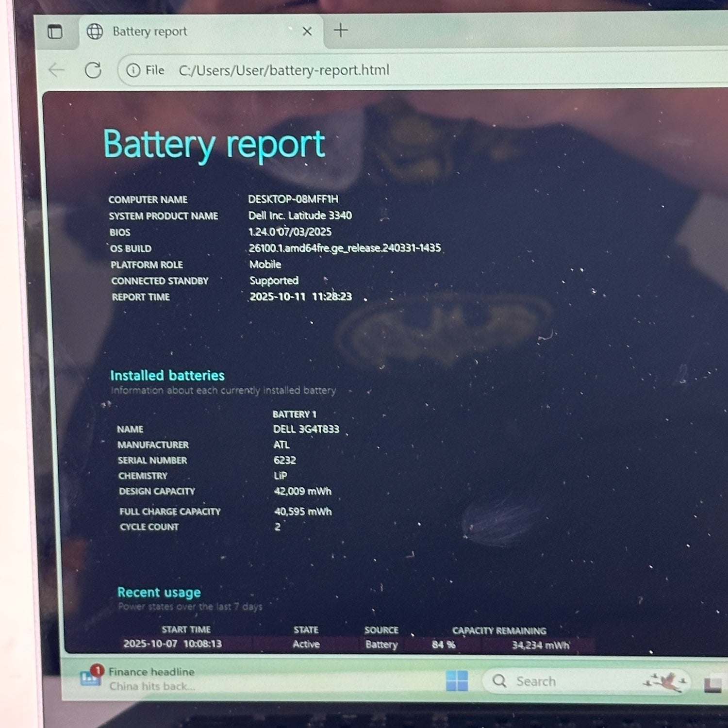This screenshot has width=728, height=728.
Task: Click the 2025-10-07 recent usage row
Action: 172,644
